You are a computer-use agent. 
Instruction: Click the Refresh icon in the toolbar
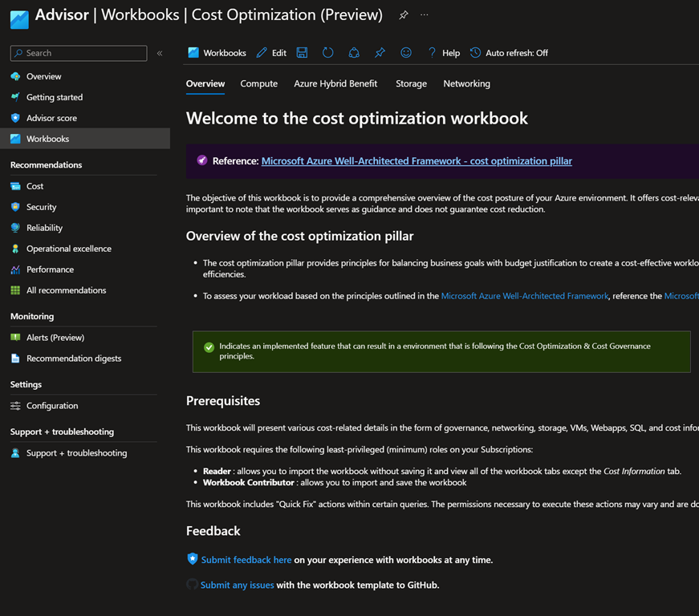327,53
